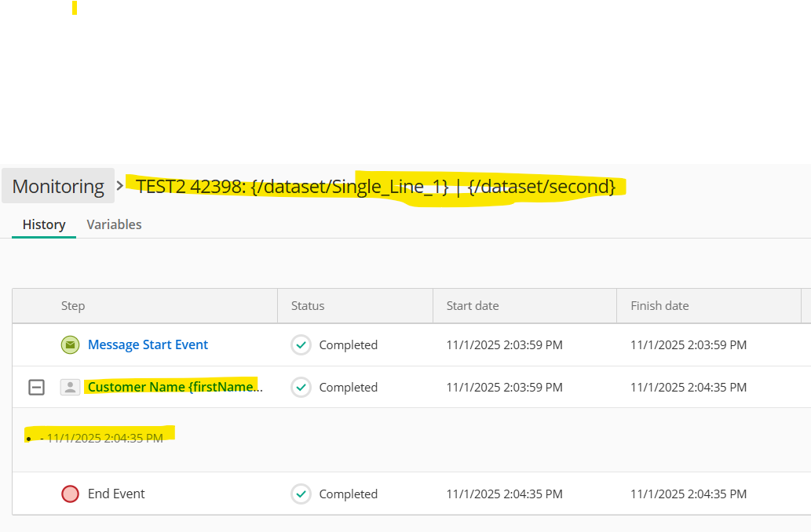Go back to Monitoring via breadcrumb
Viewport: 811px width, 532px height.
pos(58,187)
